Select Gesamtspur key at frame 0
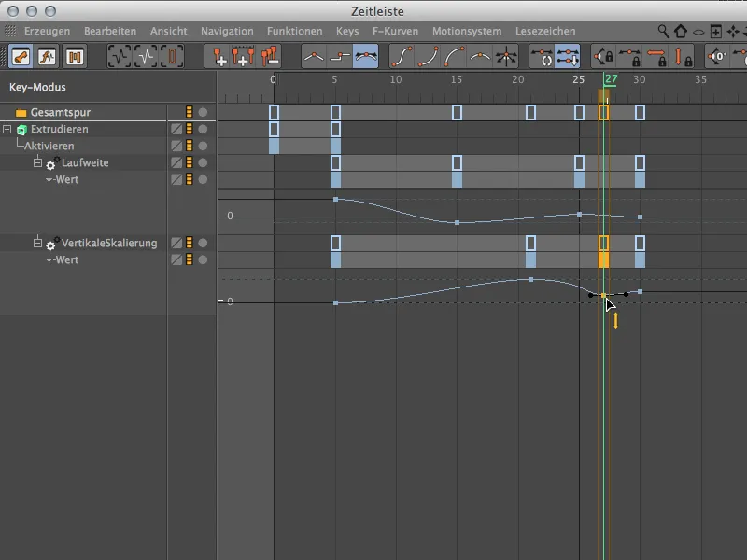Image resolution: width=747 pixels, height=560 pixels. click(274, 112)
